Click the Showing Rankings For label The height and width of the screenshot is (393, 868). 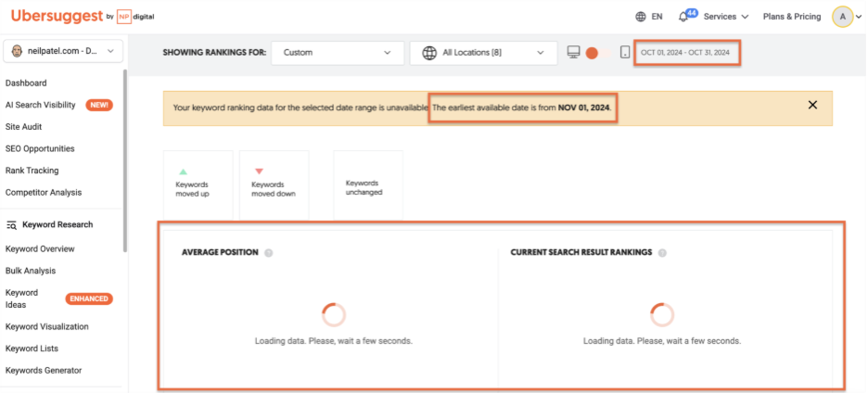coord(215,53)
